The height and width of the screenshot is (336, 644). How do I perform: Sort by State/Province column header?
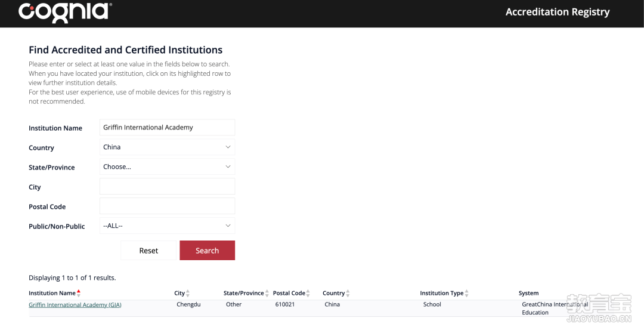(246, 293)
